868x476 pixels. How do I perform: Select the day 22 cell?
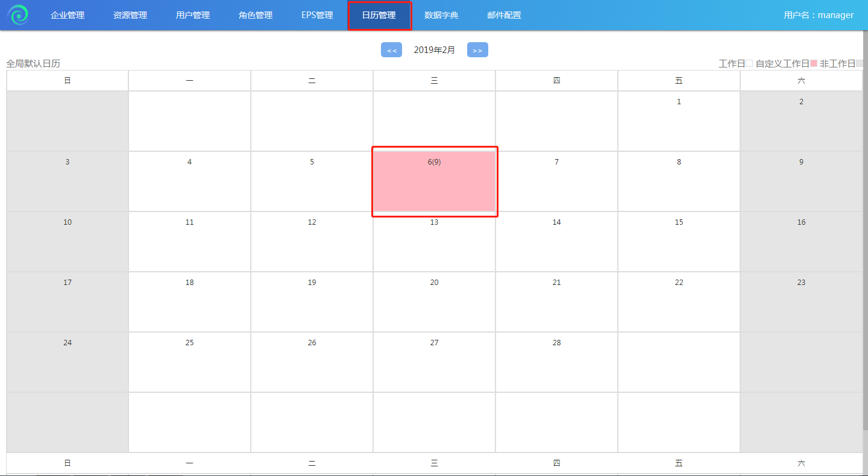coord(679,302)
